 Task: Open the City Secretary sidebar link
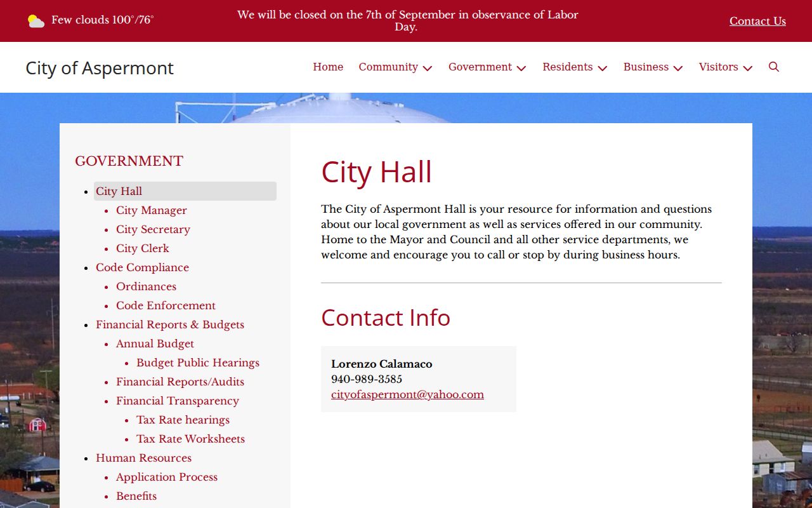[x=153, y=229]
